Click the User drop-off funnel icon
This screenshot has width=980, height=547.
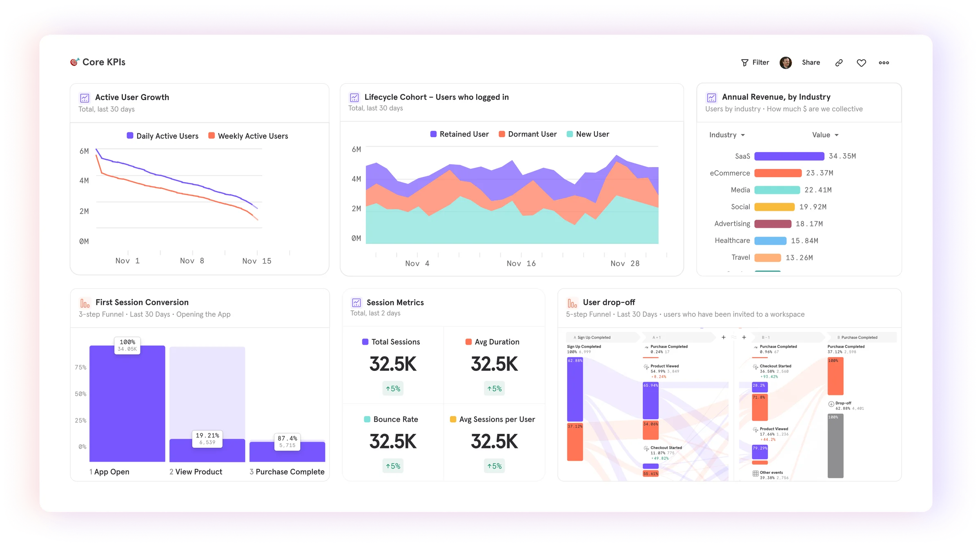point(572,303)
